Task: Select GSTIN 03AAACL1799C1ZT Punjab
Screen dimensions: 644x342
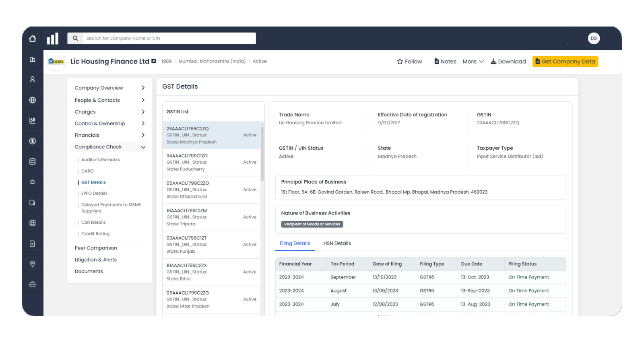Action: pos(211,245)
